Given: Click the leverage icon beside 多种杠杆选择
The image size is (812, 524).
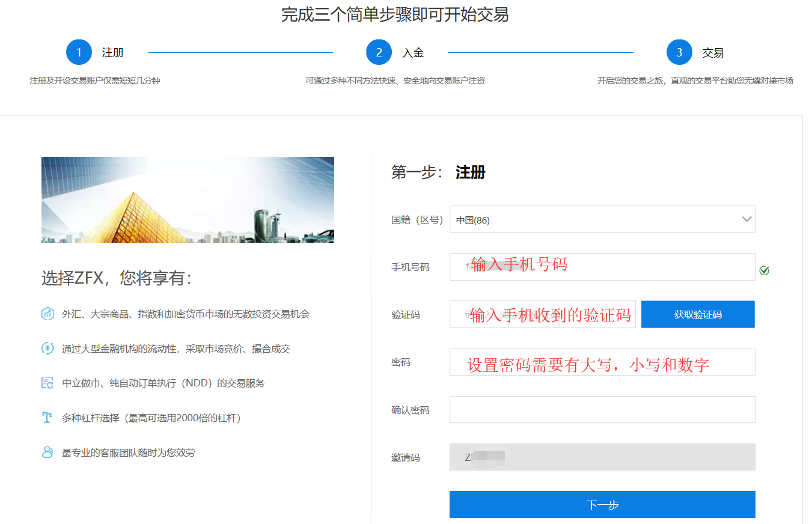Looking at the screenshot, I should click(47, 418).
